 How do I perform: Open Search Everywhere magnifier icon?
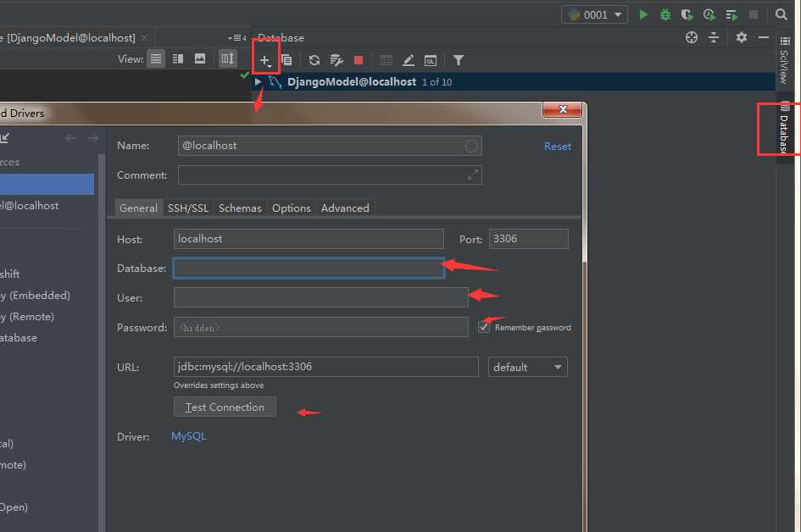coord(781,14)
